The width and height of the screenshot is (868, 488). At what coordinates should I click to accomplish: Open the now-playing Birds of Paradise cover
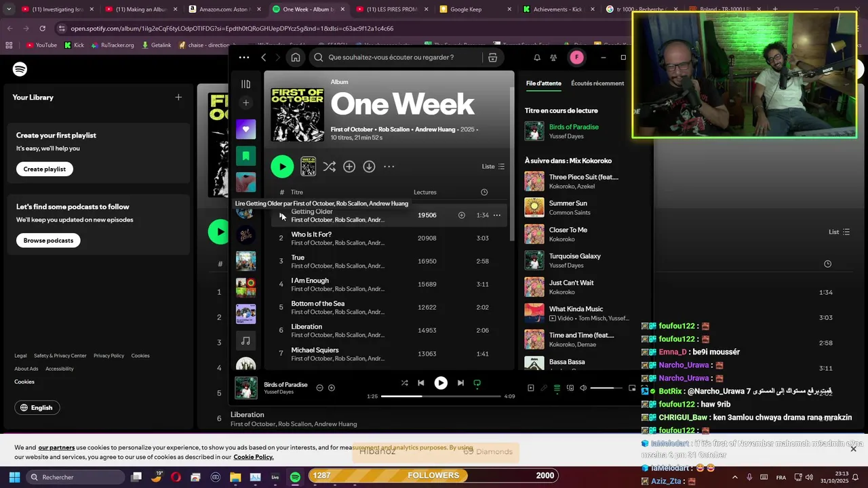pyautogui.click(x=246, y=388)
